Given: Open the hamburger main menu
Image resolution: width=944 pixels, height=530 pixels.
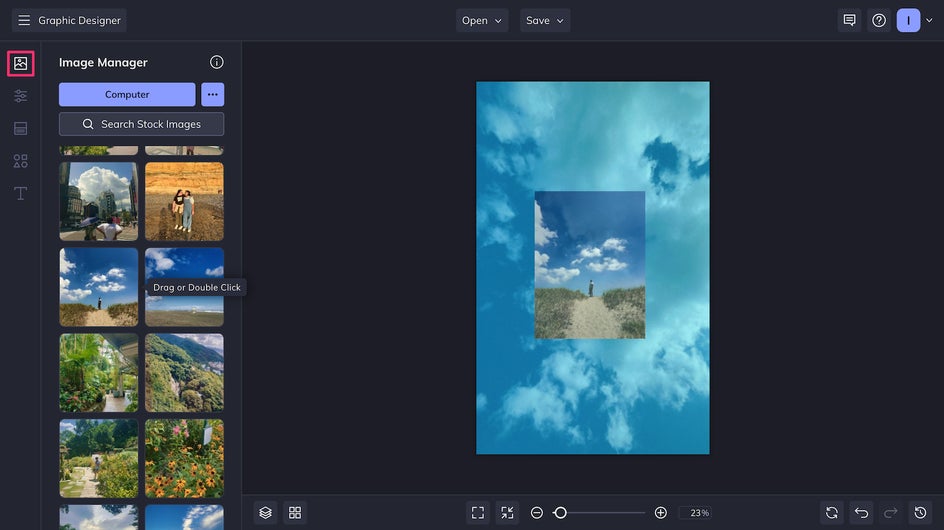Looking at the screenshot, I should (x=24, y=20).
